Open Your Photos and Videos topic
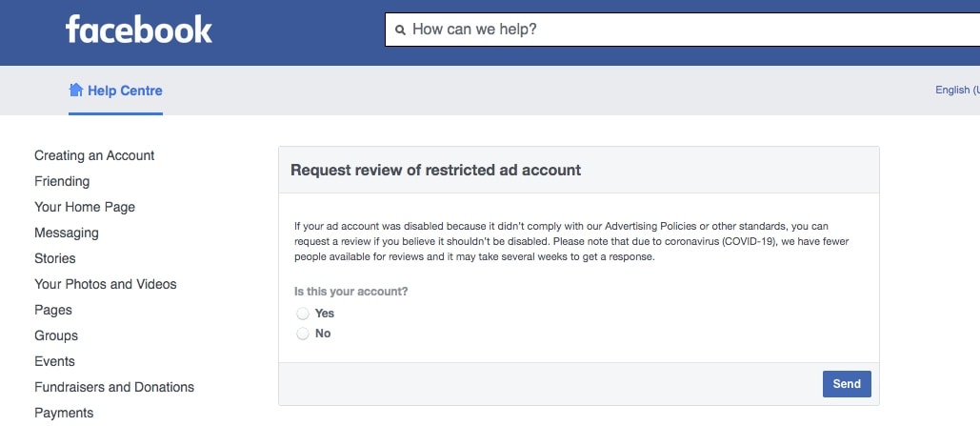The width and height of the screenshot is (980, 426). click(106, 284)
